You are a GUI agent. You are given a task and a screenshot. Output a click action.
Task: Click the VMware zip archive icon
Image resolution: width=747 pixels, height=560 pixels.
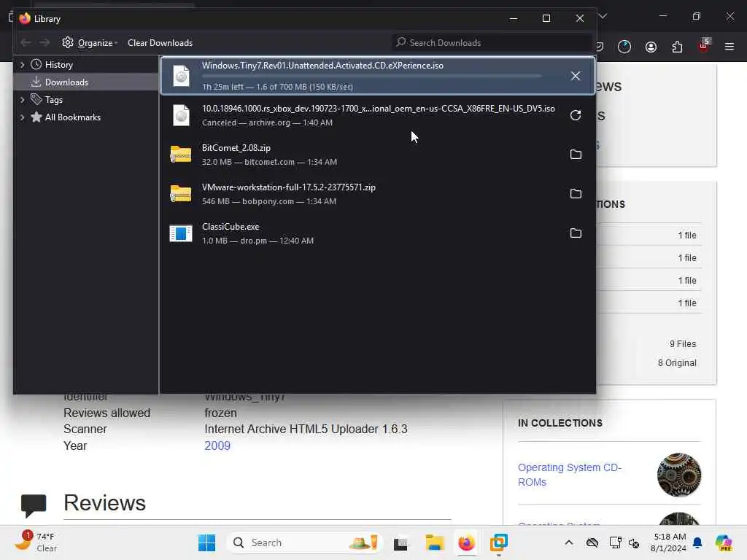181,194
